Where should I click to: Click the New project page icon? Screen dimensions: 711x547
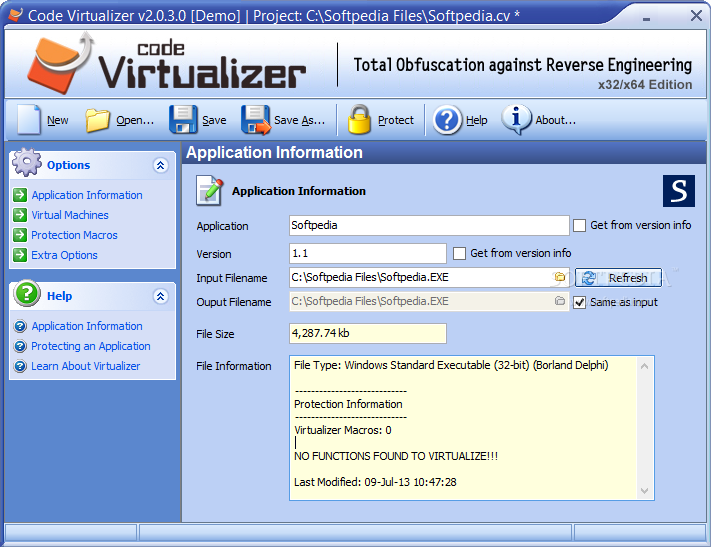[29, 120]
